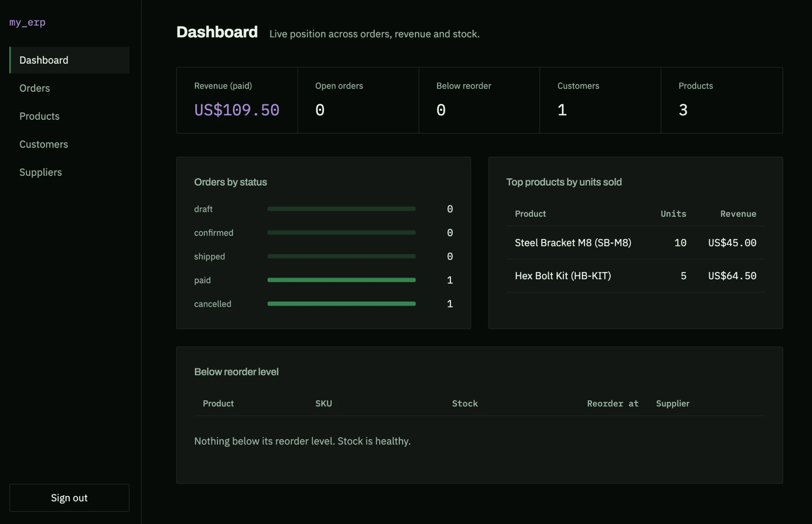The image size is (812, 524).
Task: Click the Units column header in Top products
Action: point(673,213)
